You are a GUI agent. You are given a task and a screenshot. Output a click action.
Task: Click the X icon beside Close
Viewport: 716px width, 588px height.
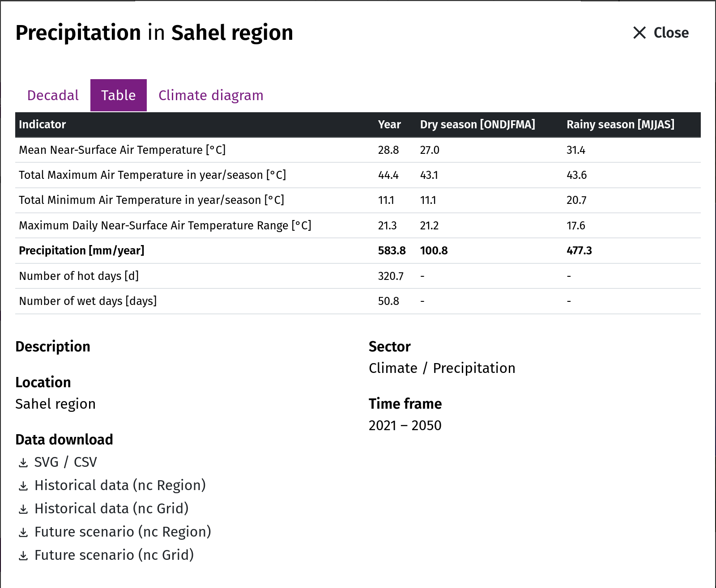(639, 33)
